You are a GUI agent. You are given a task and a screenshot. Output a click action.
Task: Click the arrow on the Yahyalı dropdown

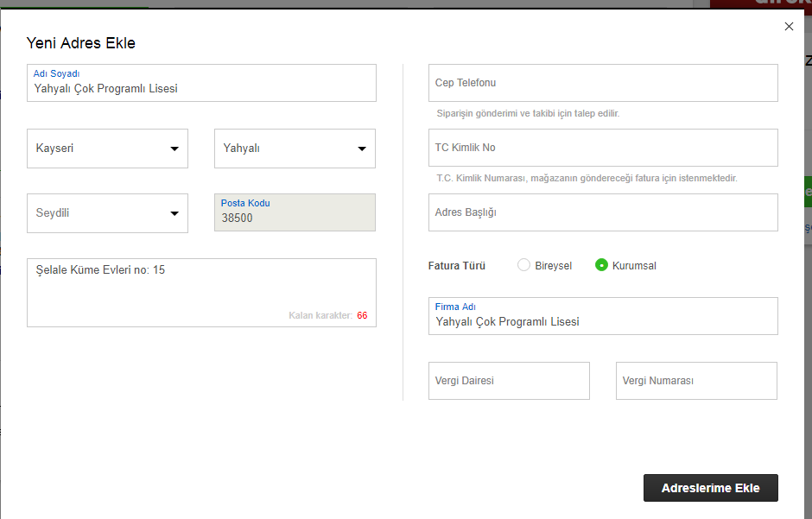[x=362, y=149]
